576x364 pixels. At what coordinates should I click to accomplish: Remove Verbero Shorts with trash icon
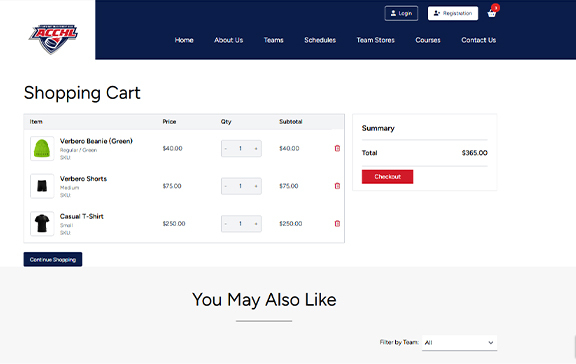click(337, 186)
